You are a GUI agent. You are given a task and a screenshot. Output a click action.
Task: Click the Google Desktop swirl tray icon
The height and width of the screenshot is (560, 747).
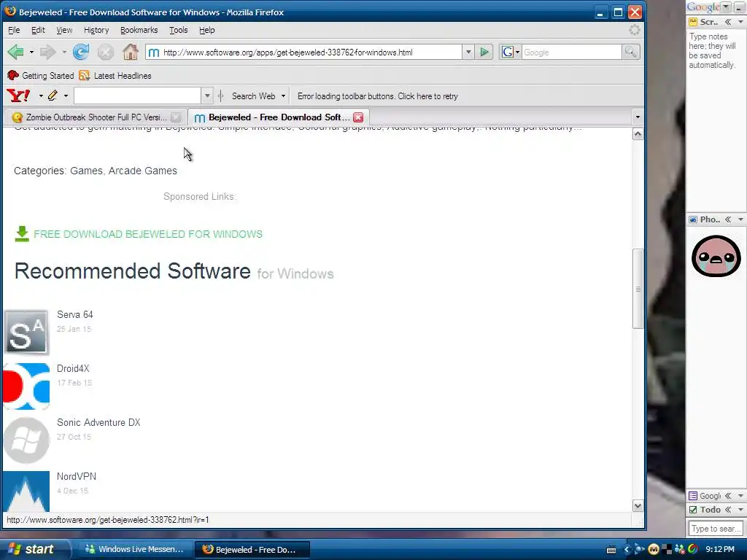(x=693, y=550)
